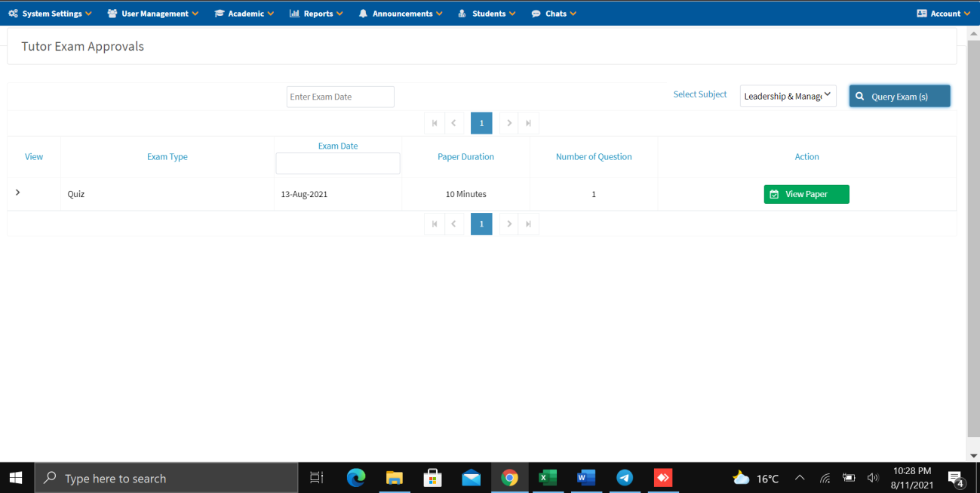The width and height of the screenshot is (980, 493).
Task: Open the Announcements menu
Action: (x=401, y=14)
